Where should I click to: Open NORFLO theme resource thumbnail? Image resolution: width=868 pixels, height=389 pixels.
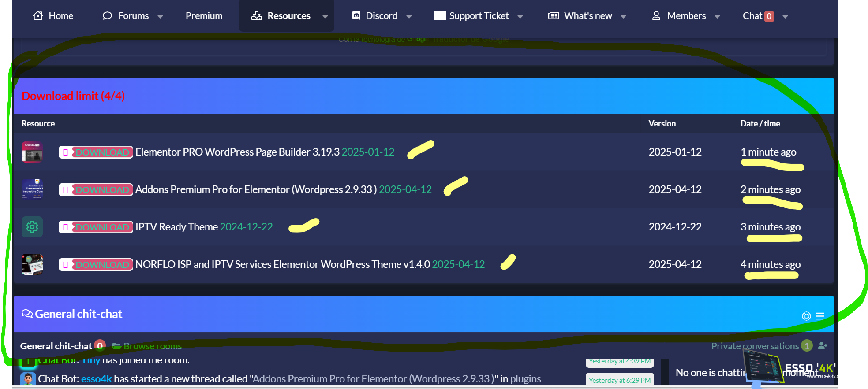click(32, 264)
